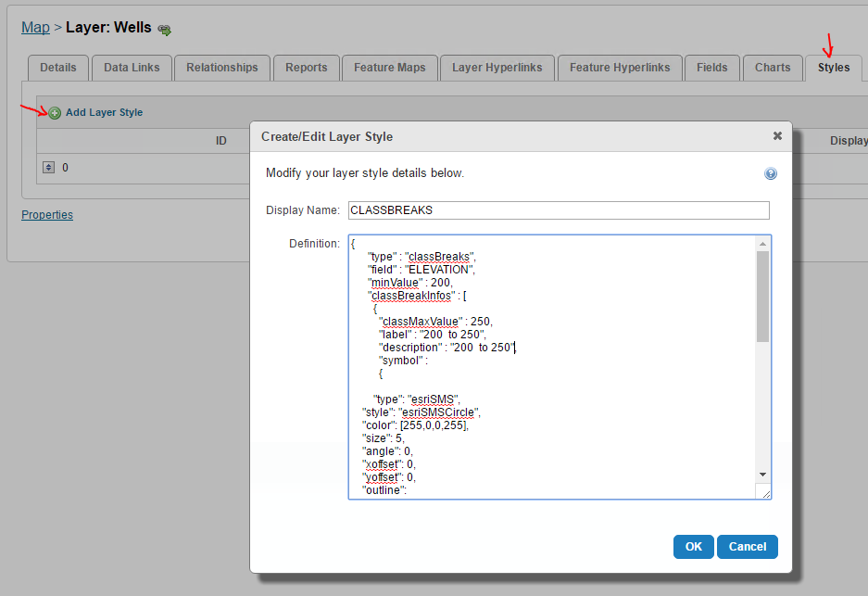Click the "minValue" : 200 line
This screenshot has height=596, width=868.
[x=410, y=283]
